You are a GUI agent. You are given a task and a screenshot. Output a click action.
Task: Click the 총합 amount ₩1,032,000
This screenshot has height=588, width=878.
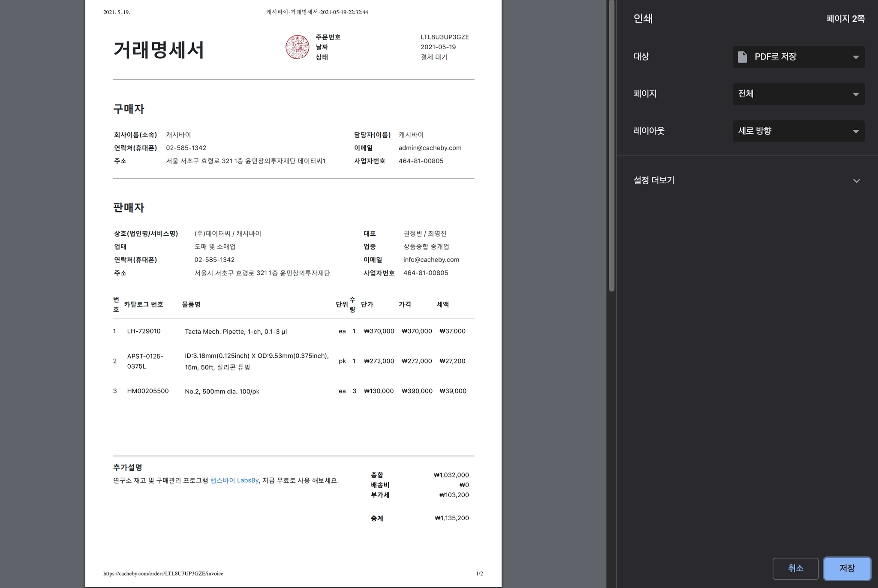pos(451,475)
